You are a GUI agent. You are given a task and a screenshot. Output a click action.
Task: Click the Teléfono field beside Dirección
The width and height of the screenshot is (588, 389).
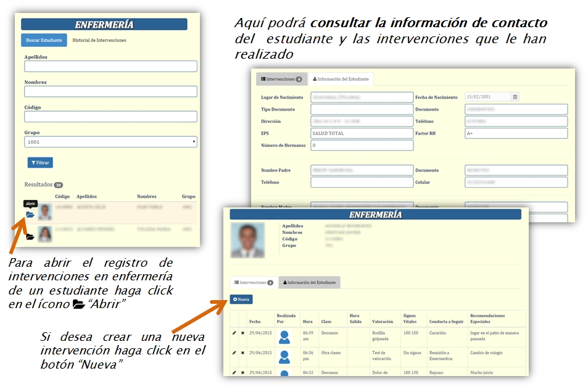[x=516, y=121]
